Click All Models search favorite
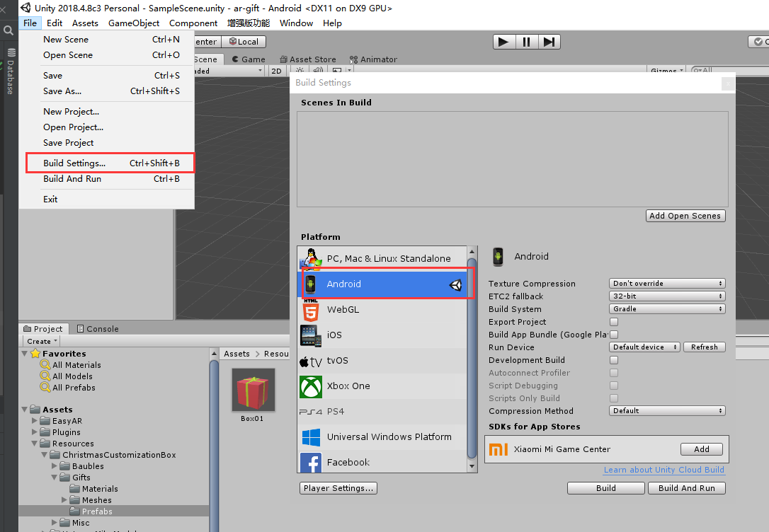The height and width of the screenshot is (532, 769). (x=67, y=376)
